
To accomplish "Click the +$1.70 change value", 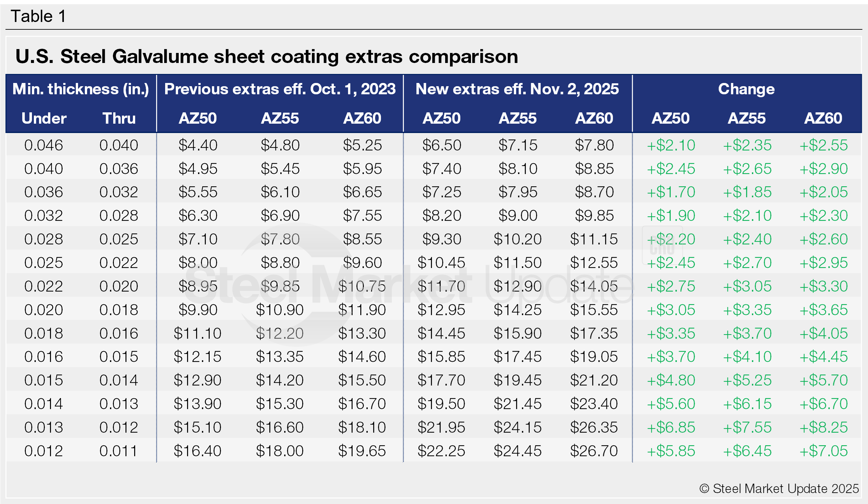I will pyautogui.click(x=671, y=192).
